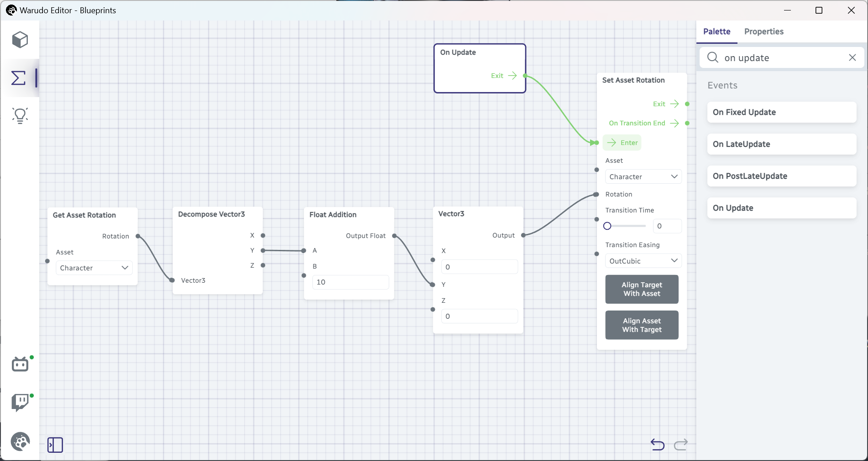Select the Float Addition node title
This screenshot has height=461, width=868.
[333, 215]
